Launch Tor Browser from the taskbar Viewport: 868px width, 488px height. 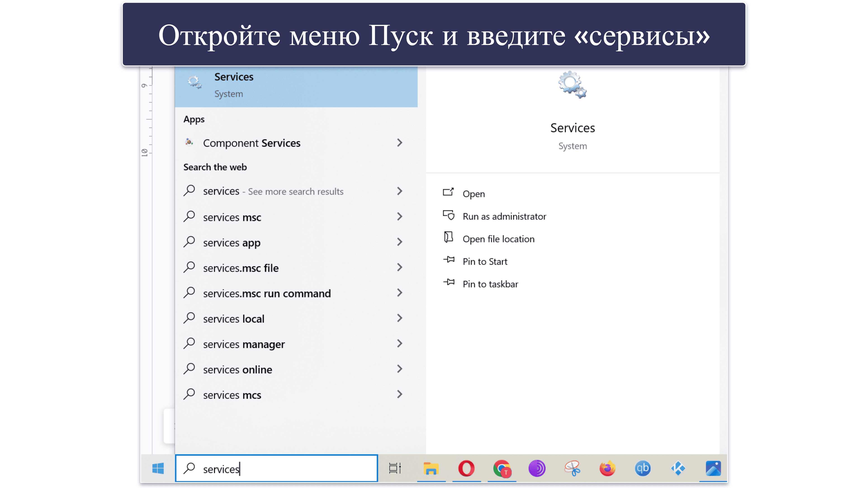click(x=537, y=469)
